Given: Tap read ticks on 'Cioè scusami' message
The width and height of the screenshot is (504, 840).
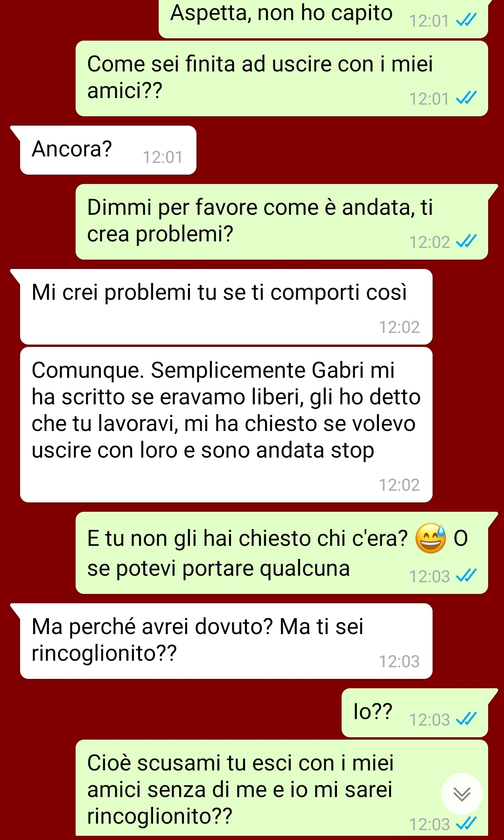Looking at the screenshot, I should (466, 824).
